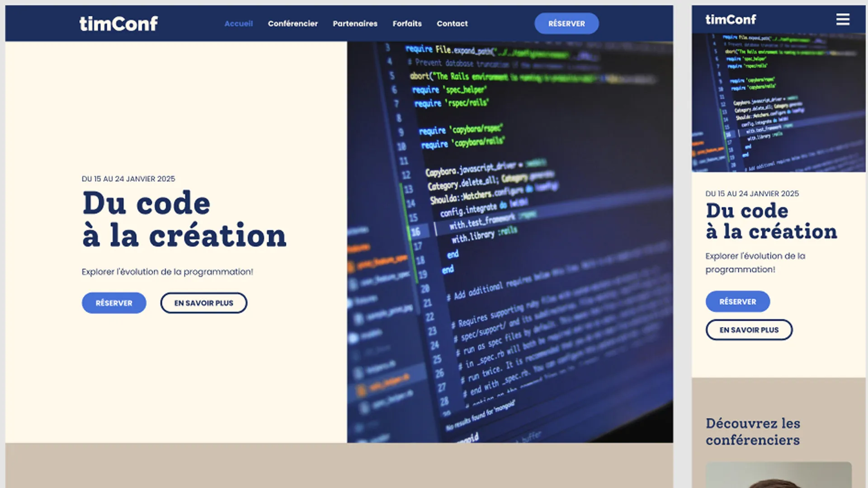Click RÉSERVER under the desktop hero tagline
Image resolution: width=868 pixels, height=488 pixels.
[x=114, y=303]
